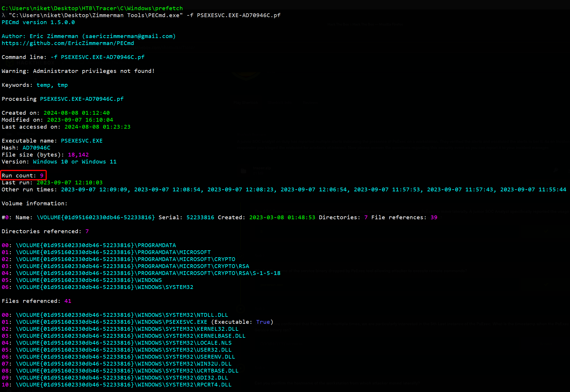Image resolution: width=570 pixels, height=392 pixels.
Task: Select the run time 2023-09-07 11:57:53
Action: point(387,190)
